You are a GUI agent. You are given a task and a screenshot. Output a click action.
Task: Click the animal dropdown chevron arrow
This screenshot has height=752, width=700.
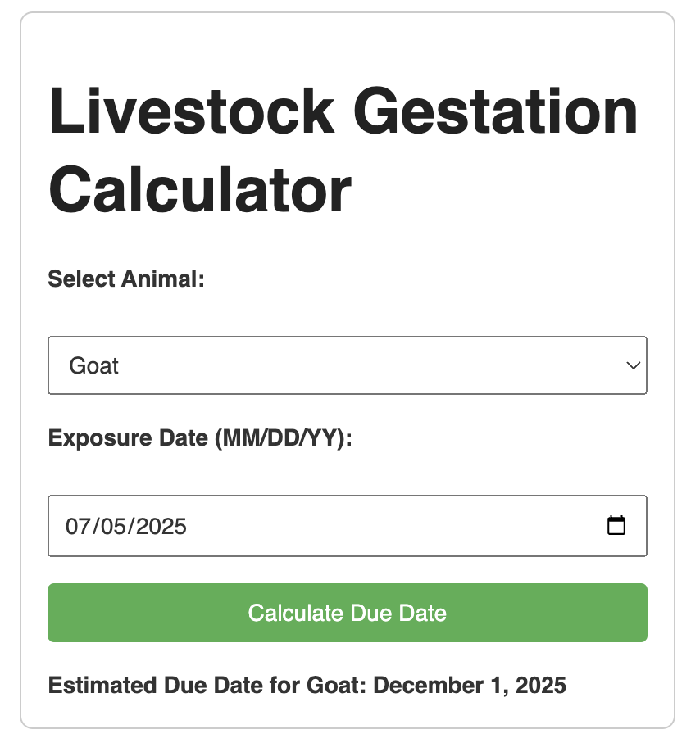(634, 365)
